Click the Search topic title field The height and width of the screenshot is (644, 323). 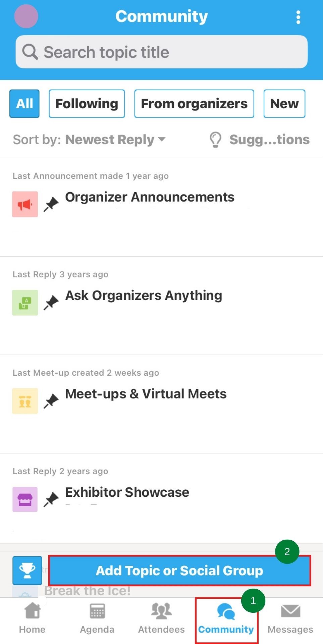coord(161,52)
